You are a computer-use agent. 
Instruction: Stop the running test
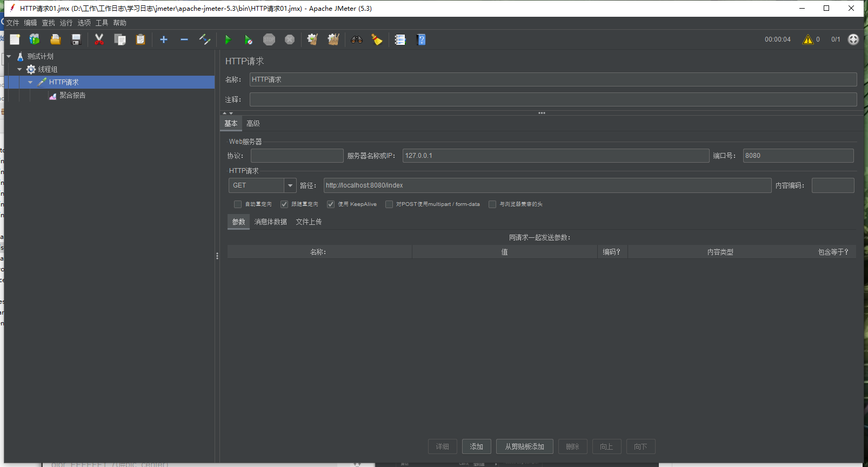tap(269, 39)
